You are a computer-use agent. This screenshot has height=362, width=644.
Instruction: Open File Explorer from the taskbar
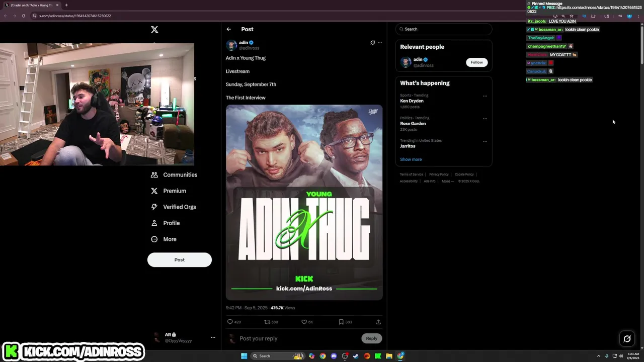[x=389, y=356]
